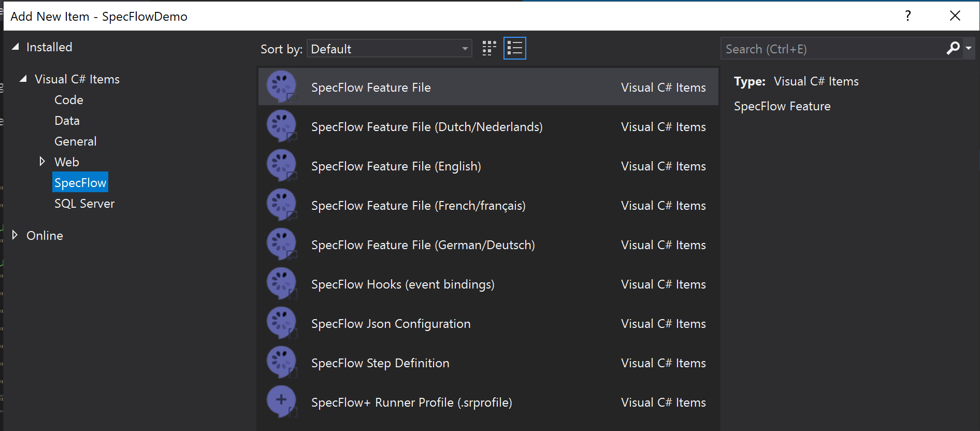The image size is (980, 431).
Task: Open the Sort by Default dropdown
Action: (389, 49)
